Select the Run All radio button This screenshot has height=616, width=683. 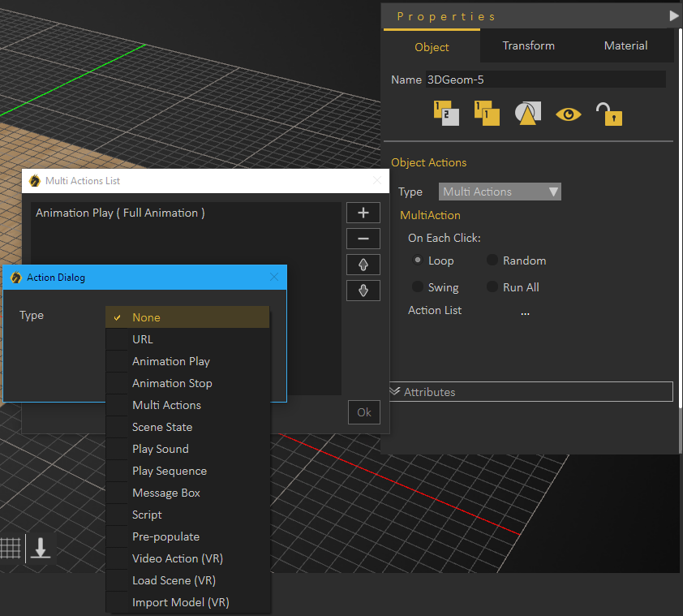[492, 286]
